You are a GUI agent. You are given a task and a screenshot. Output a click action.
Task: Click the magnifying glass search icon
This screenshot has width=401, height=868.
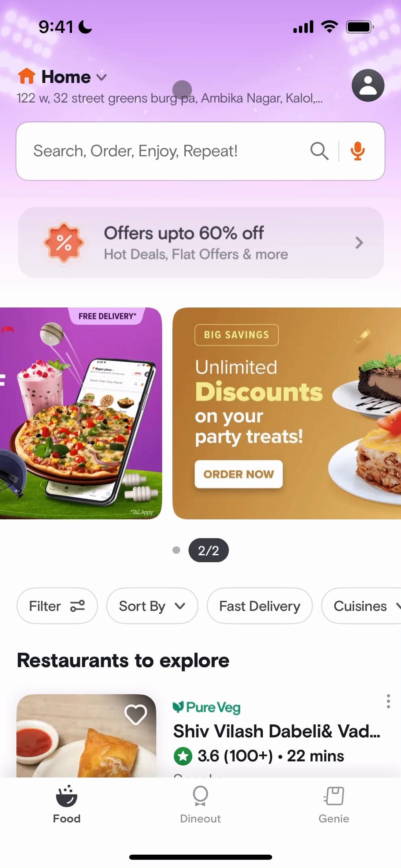click(319, 151)
